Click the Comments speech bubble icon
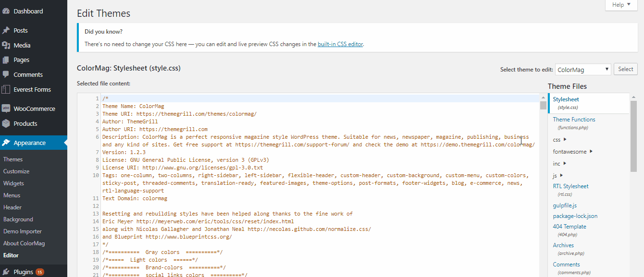The height and width of the screenshot is (277, 644). coord(6,74)
